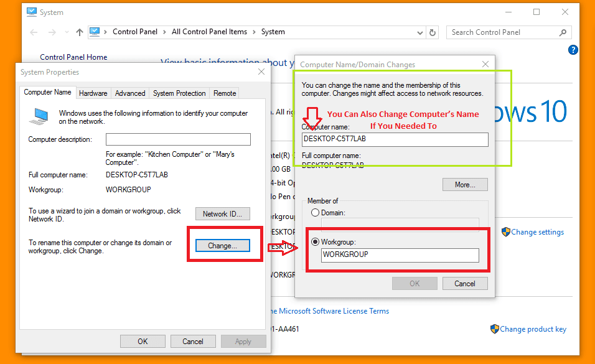
Task: Open Control Panel Home link
Action: click(73, 57)
